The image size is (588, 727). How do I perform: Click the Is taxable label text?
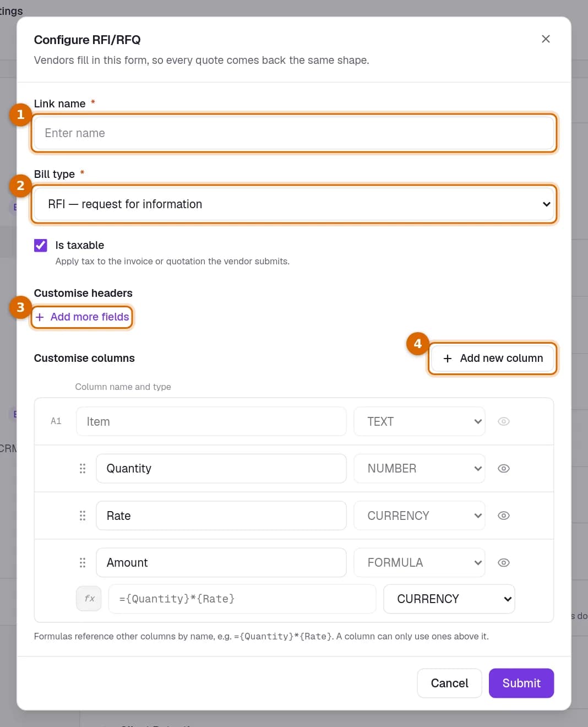pyautogui.click(x=80, y=245)
